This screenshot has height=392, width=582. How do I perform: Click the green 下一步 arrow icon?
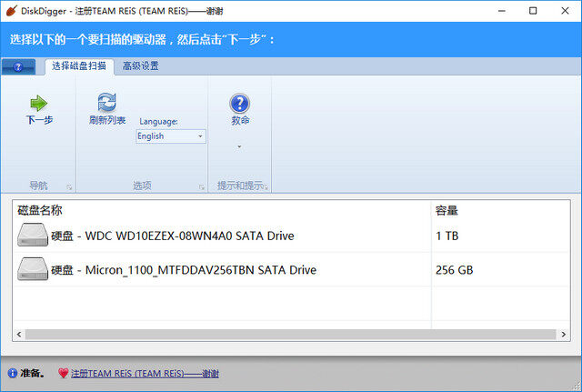coord(38,103)
